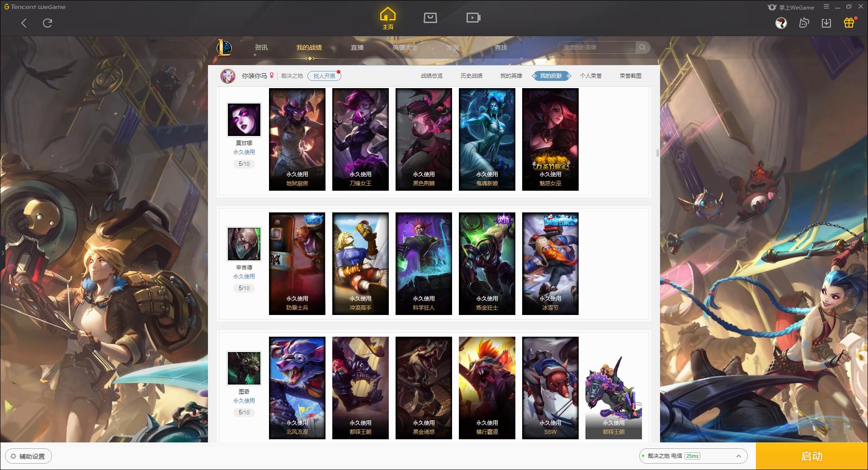Switch to 我的皮肤 sub-tab
The image size is (868, 470).
(551, 76)
